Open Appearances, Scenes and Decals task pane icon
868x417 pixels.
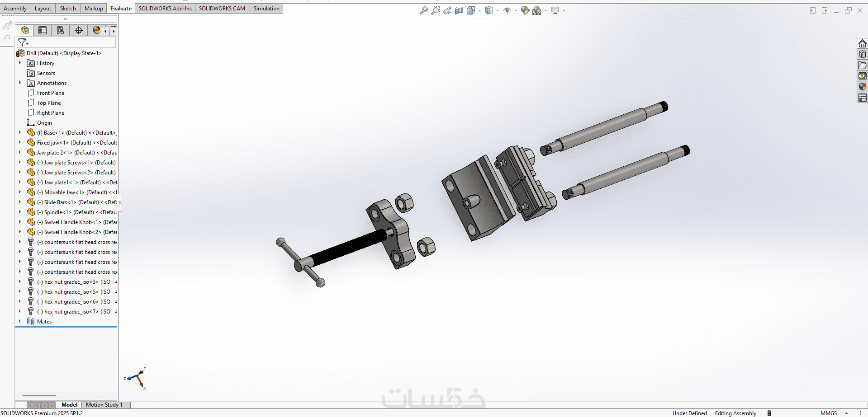click(x=863, y=87)
